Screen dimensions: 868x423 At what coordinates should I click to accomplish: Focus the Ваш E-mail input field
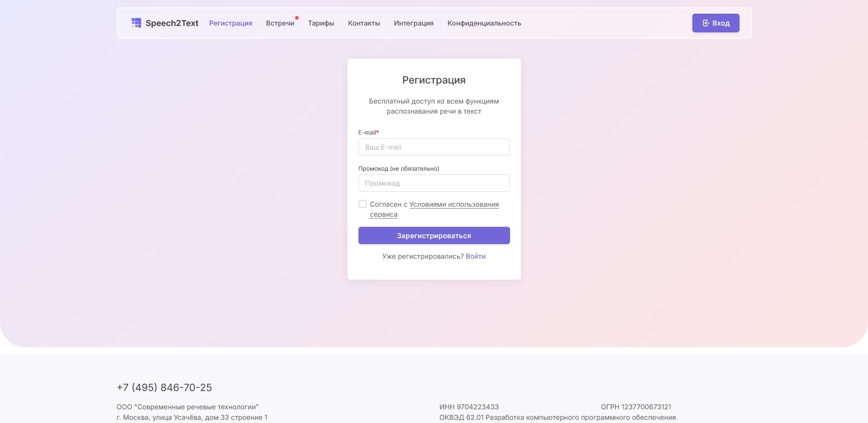pyautogui.click(x=434, y=147)
